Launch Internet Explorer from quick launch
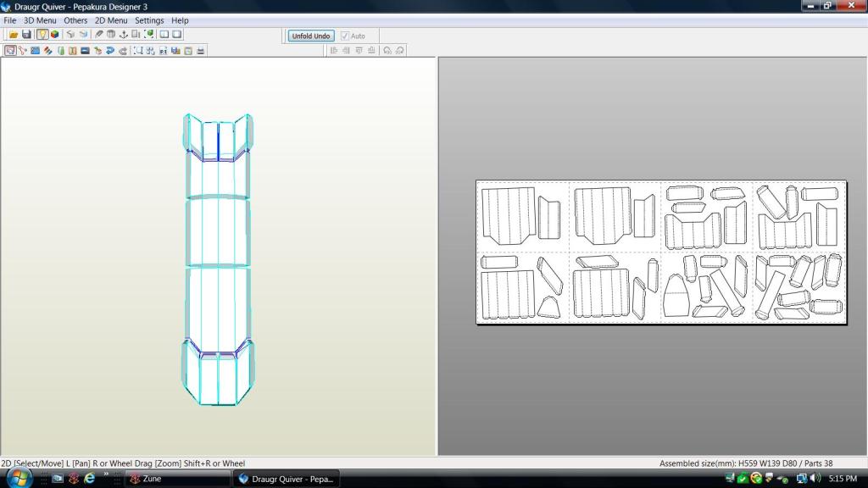The width and height of the screenshot is (868, 488). pyautogui.click(x=89, y=478)
